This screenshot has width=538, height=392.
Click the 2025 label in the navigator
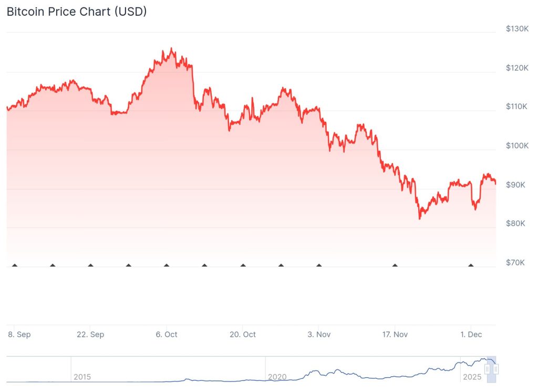(x=471, y=377)
